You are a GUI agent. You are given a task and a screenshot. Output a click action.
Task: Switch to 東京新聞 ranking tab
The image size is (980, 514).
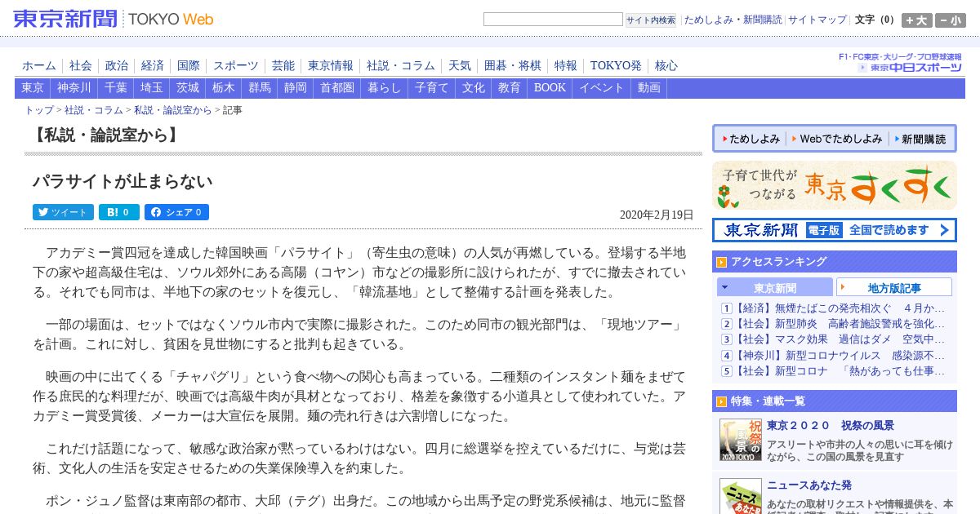[775, 287]
